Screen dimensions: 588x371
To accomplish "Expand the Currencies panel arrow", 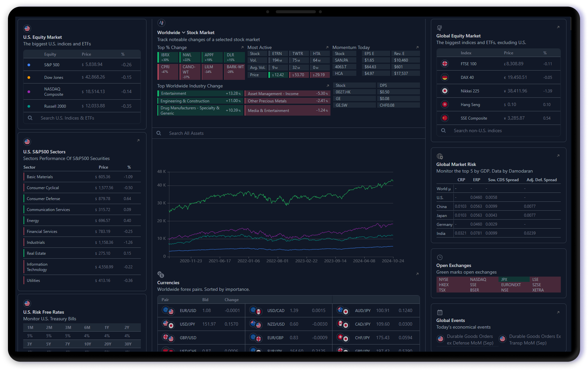I will [x=417, y=274].
